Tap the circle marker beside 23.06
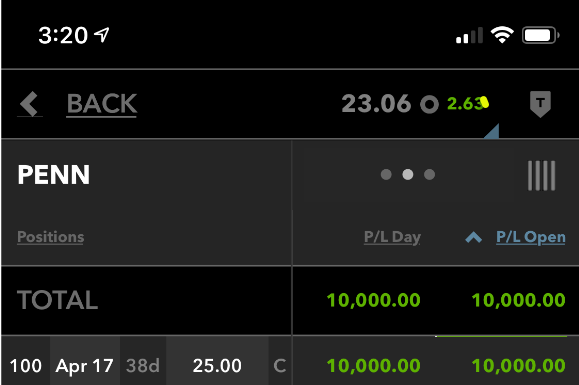Viewport: 579px width, 385px height. 429,104
